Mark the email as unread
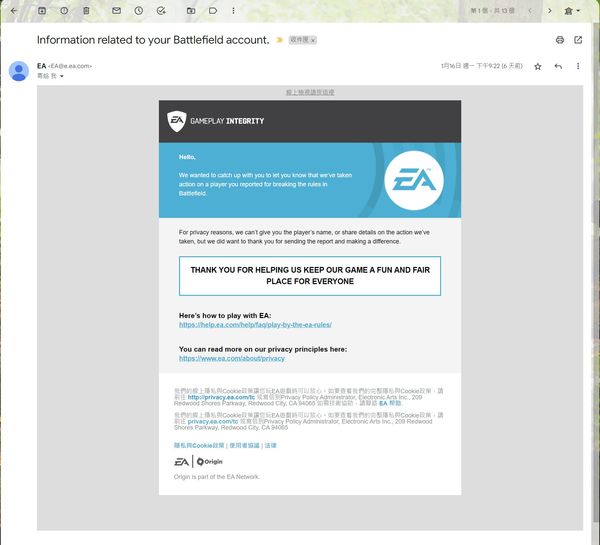Screen dimensions: 600x545 116,10
